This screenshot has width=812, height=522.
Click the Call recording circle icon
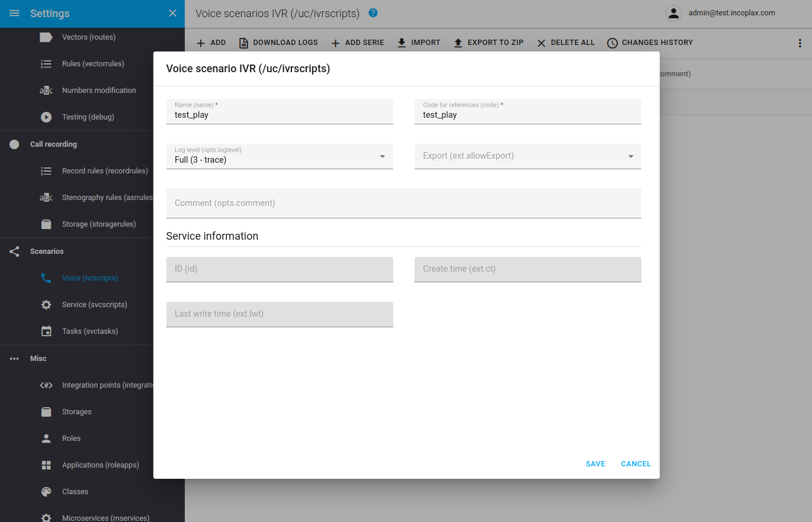[14, 144]
